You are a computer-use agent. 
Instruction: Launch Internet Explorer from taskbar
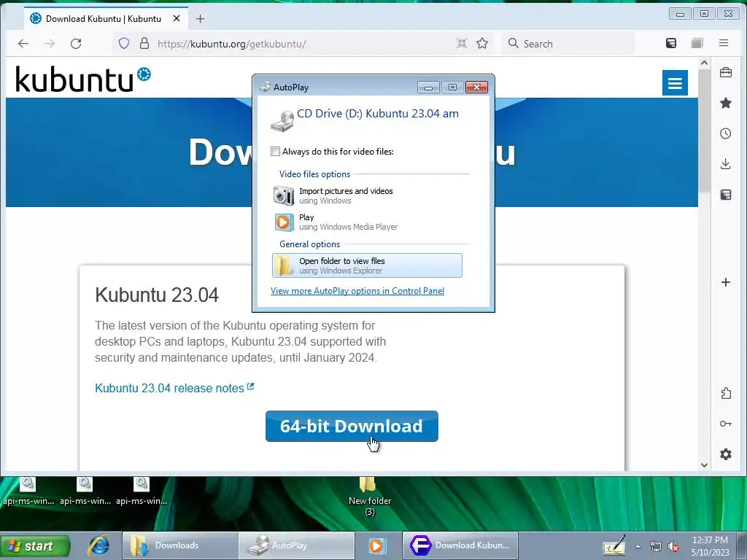tap(98, 545)
